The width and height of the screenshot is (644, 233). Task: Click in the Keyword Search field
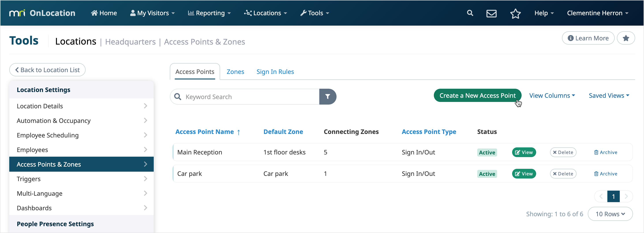point(245,97)
